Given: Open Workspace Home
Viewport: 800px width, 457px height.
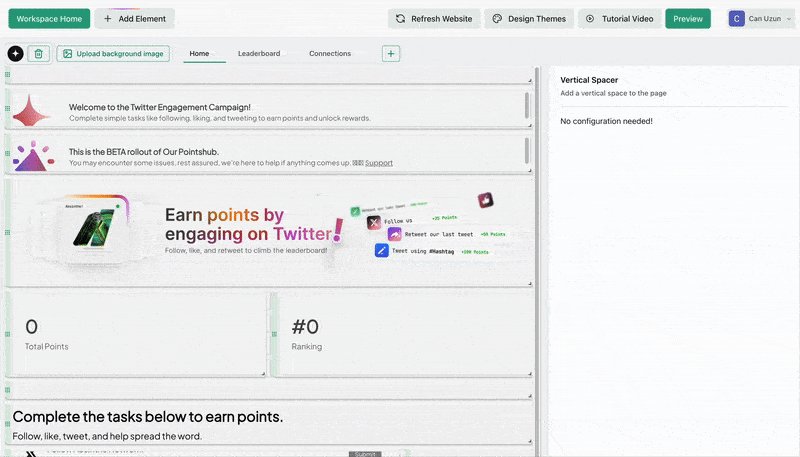Looking at the screenshot, I should pyautogui.click(x=49, y=19).
